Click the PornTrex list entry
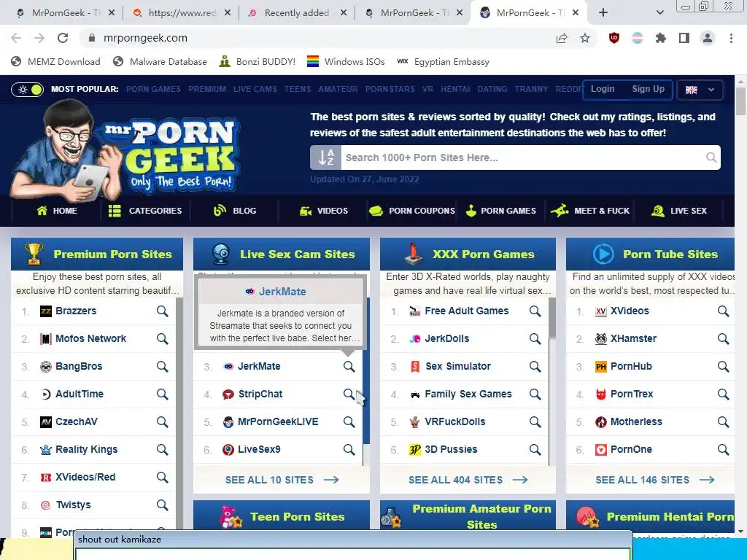This screenshot has width=747, height=560. point(632,394)
